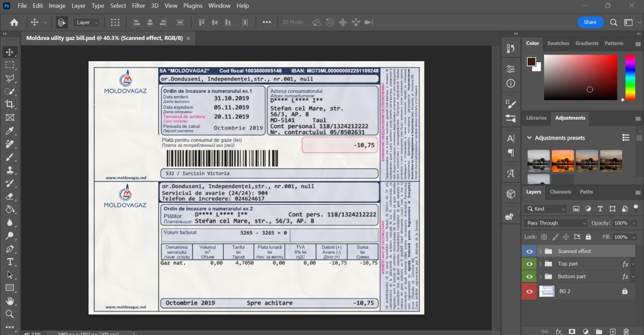Toggle Auto-Select in options bar
Screen dimensions: 644x335
point(61,22)
